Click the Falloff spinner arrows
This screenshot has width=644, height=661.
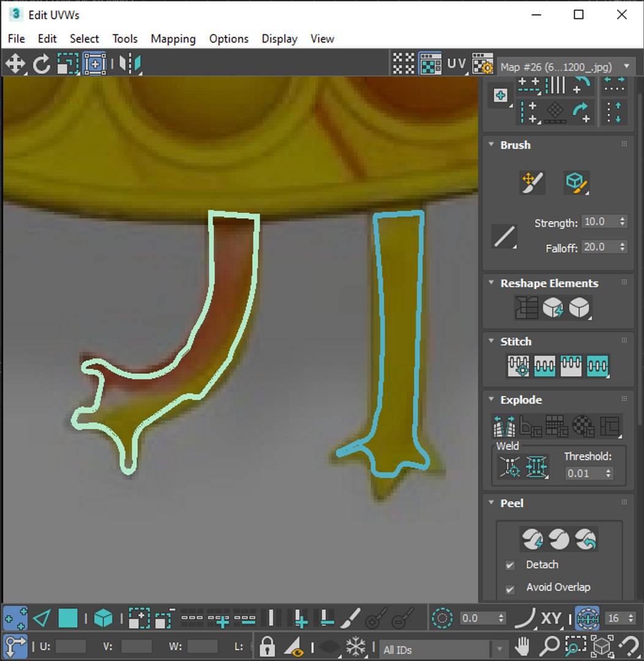click(623, 247)
